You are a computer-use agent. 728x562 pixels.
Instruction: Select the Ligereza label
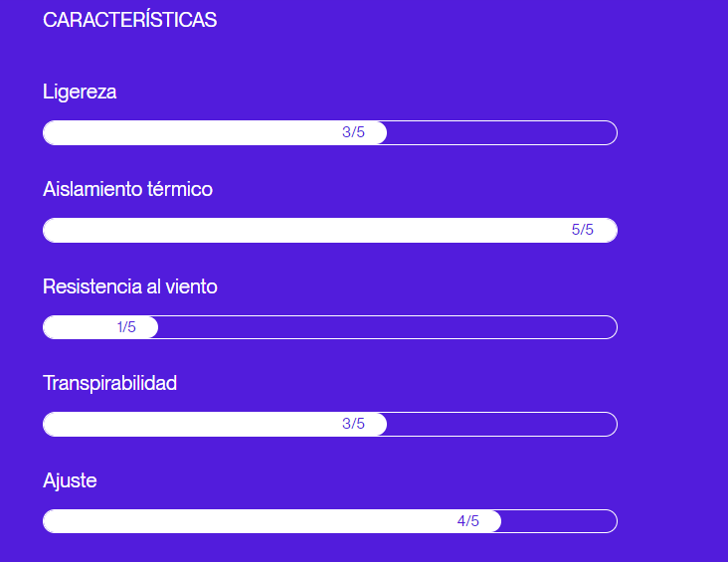point(80,92)
